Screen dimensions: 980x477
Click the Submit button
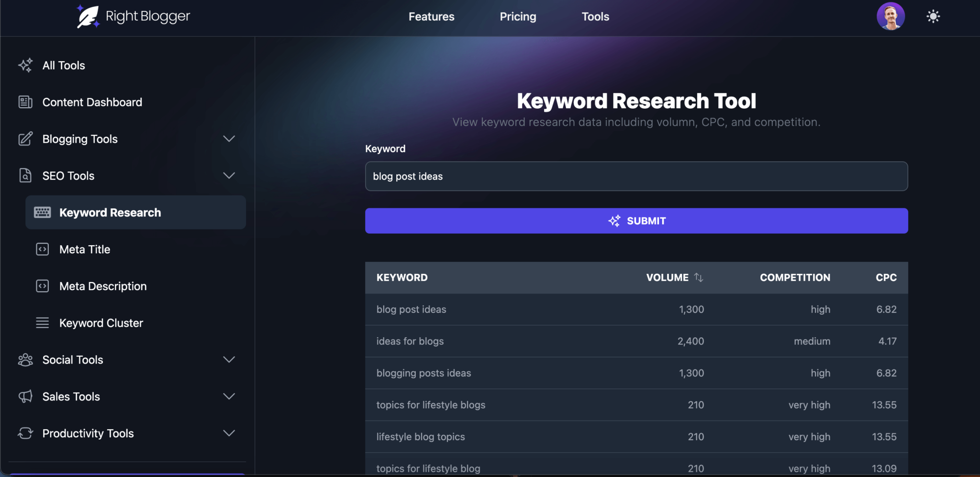[x=636, y=221]
